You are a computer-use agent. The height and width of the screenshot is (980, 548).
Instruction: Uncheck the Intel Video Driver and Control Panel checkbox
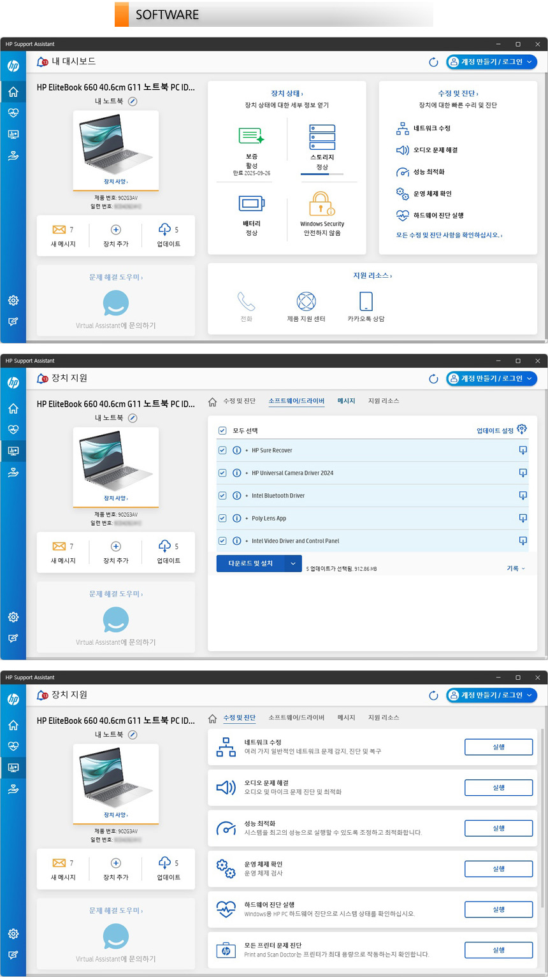[222, 541]
